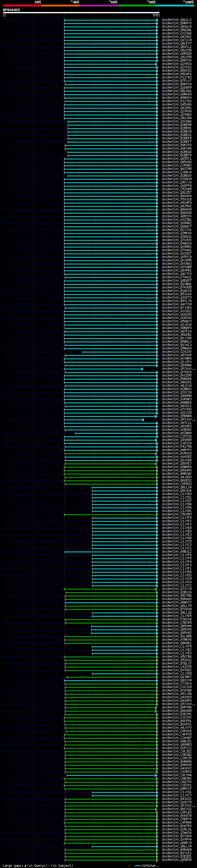
Task: Click hit label UniRef100_Q5ENR8
Action: pyautogui.click(x=177, y=416)
